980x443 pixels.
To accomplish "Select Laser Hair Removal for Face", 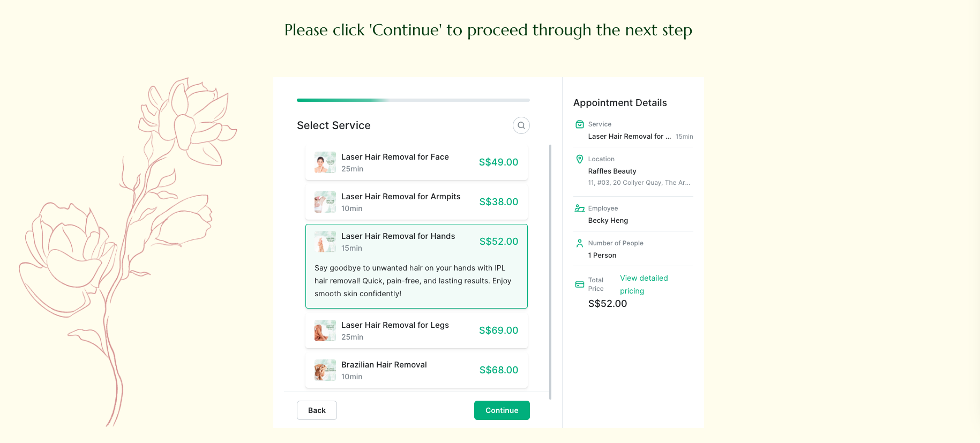I will tap(416, 162).
